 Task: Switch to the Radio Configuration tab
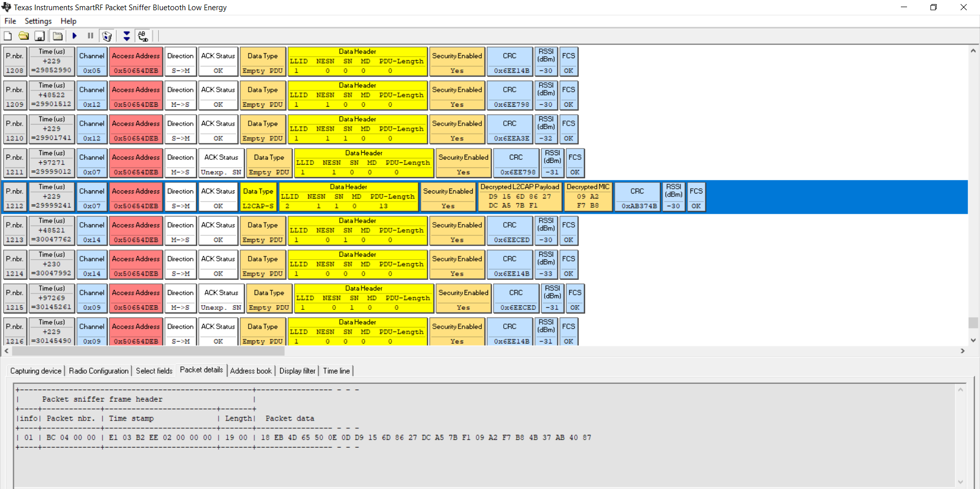99,371
